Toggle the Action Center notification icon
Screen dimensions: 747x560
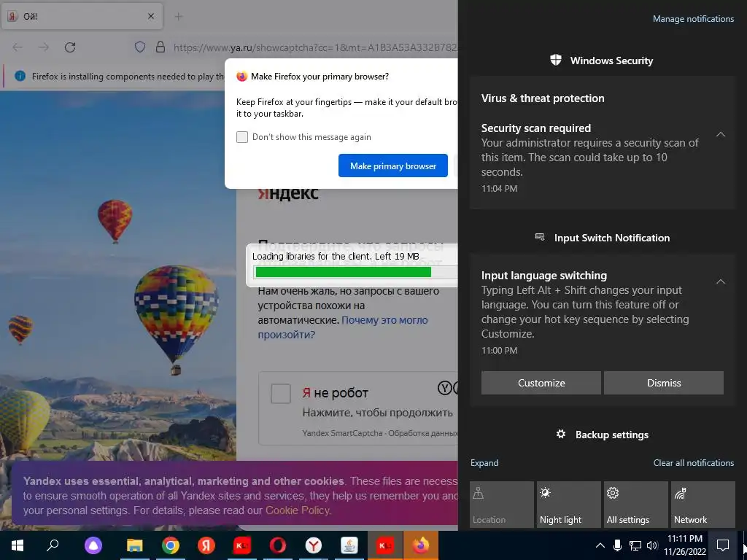(x=723, y=545)
